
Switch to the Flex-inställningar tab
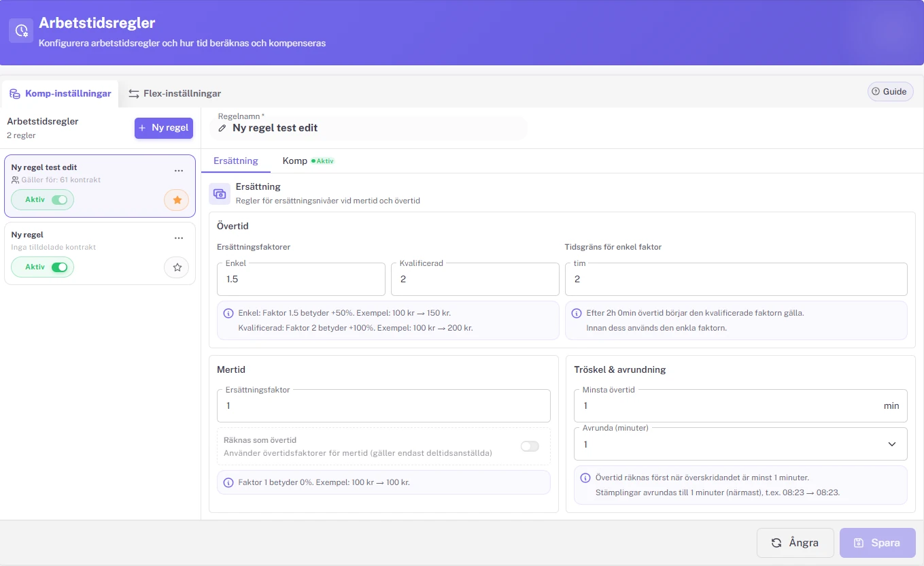pyautogui.click(x=175, y=93)
